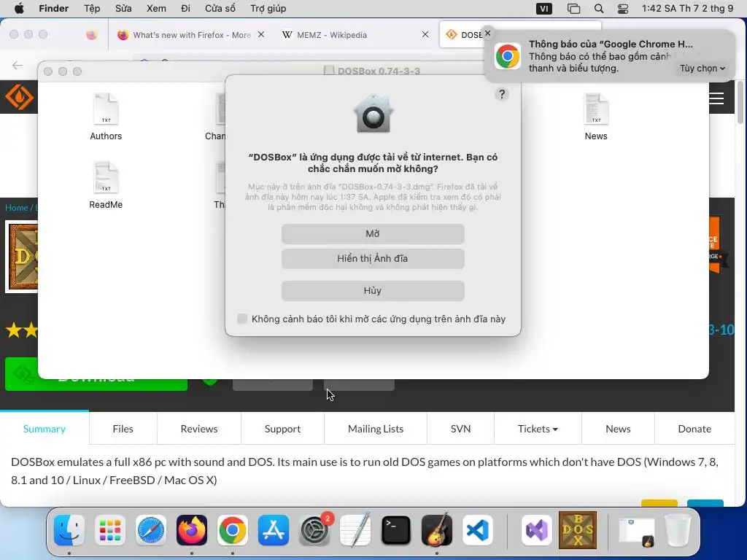Open the Support tab
747x560 pixels.
tap(282, 429)
